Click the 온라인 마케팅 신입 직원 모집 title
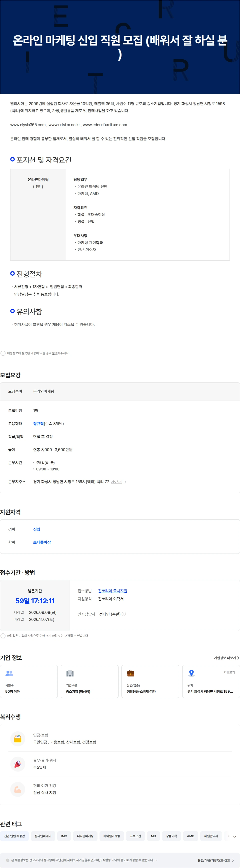Image resolution: width=240 pixels, height=868 pixels. point(120,47)
